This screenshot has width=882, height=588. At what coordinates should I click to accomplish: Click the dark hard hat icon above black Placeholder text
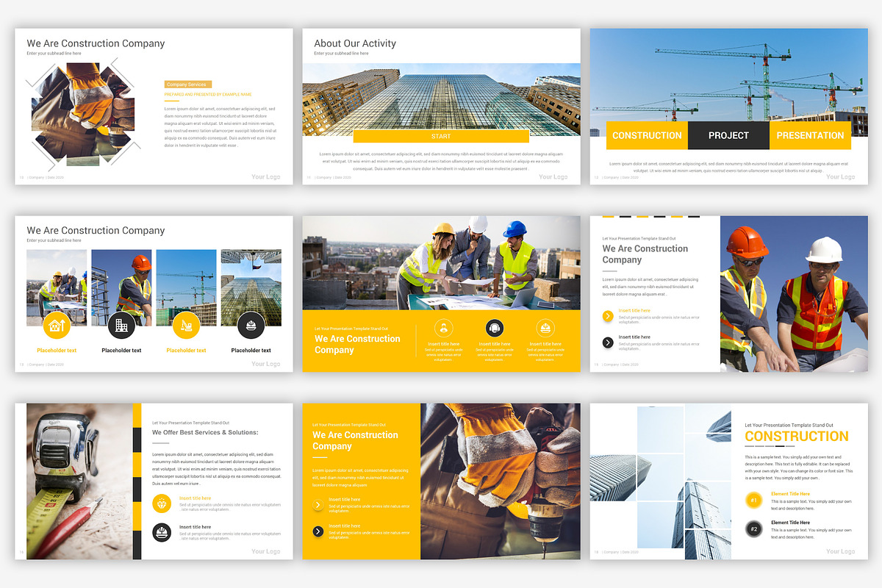(x=251, y=324)
